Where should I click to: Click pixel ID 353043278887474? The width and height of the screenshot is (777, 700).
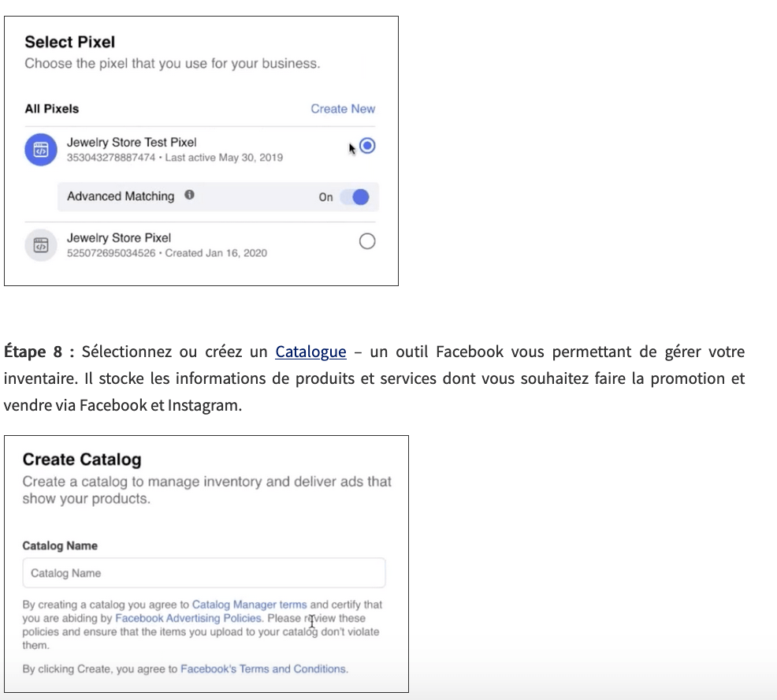[110, 158]
